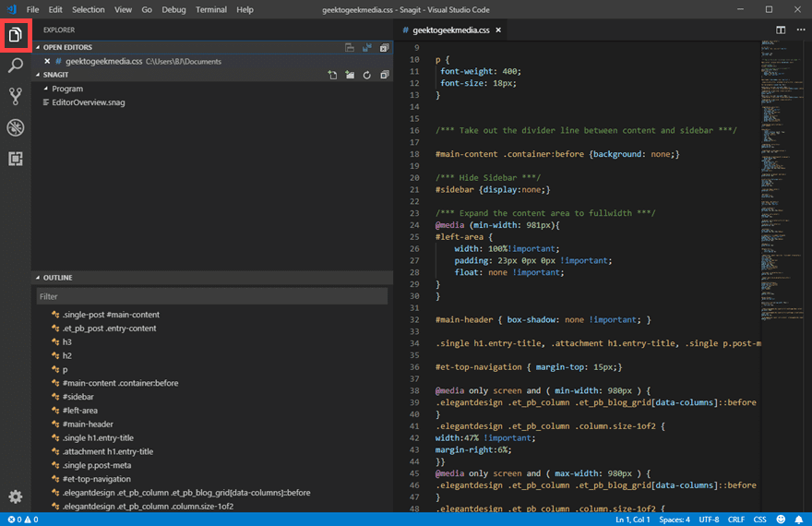Open the File menu
This screenshot has height=526, width=812.
coord(32,9)
